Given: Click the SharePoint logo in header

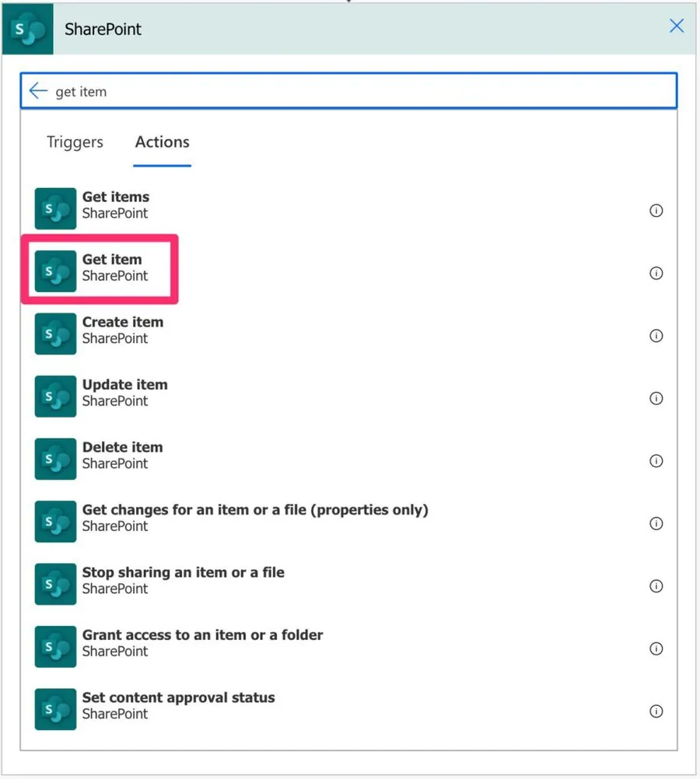Looking at the screenshot, I should point(27,30).
